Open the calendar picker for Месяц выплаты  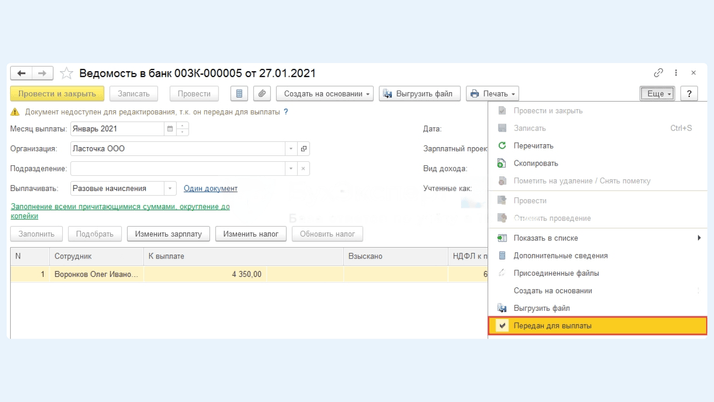170,129
